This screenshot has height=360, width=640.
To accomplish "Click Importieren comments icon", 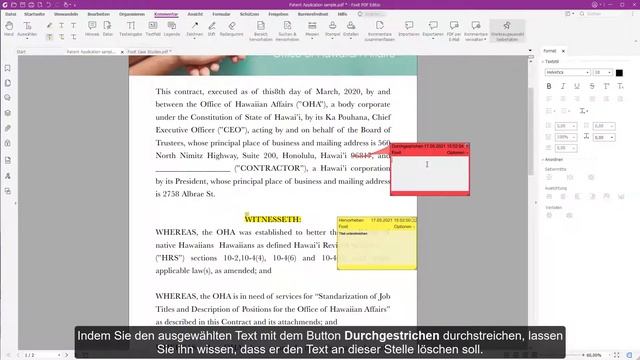I will tap(409, 29).
